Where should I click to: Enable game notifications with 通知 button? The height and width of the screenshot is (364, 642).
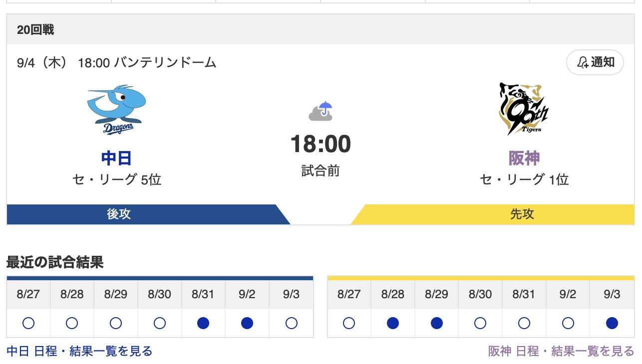tap(595, 62)
